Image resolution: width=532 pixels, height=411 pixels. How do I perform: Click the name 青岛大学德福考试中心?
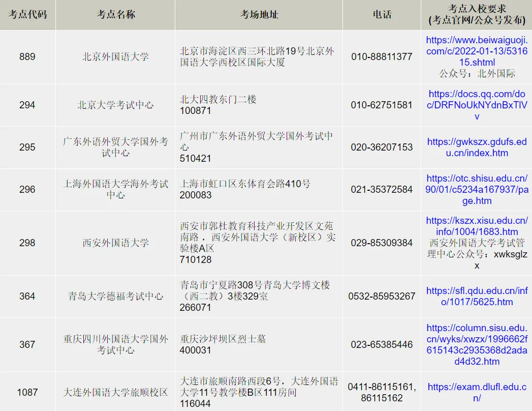pyautogui.click(x=116, y=296)
